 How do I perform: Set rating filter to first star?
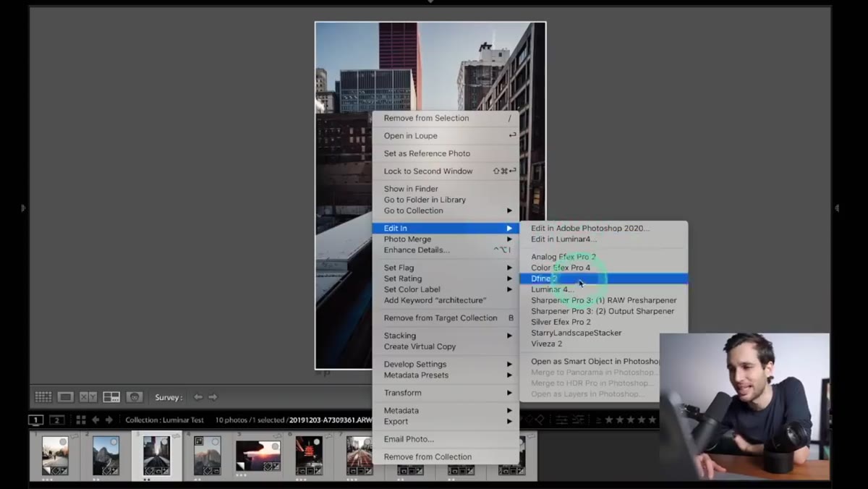610,420
